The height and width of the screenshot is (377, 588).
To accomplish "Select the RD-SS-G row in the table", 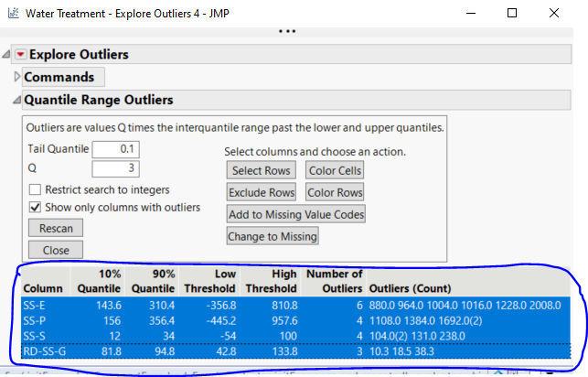I will (43, 350).
